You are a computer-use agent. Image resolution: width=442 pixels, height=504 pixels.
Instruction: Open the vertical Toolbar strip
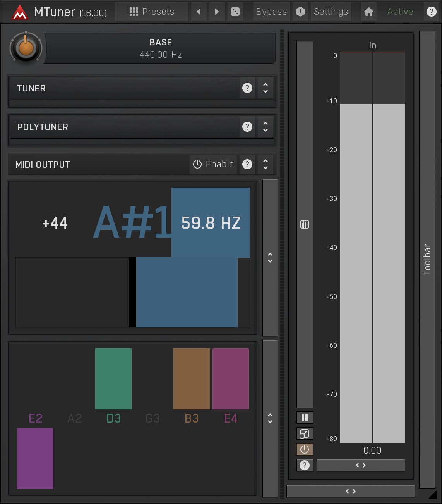(427, 260)
